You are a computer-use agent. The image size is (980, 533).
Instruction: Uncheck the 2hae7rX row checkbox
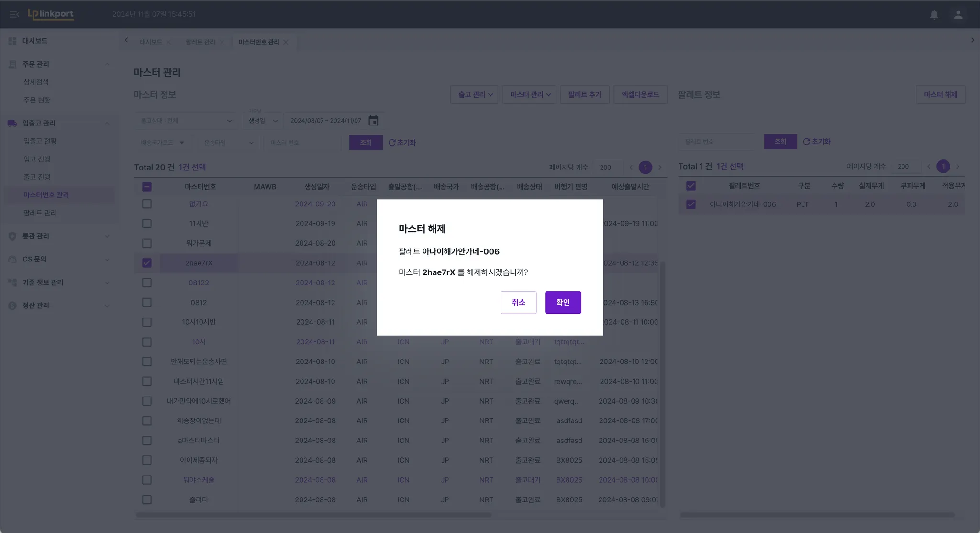tap(147, 263)
